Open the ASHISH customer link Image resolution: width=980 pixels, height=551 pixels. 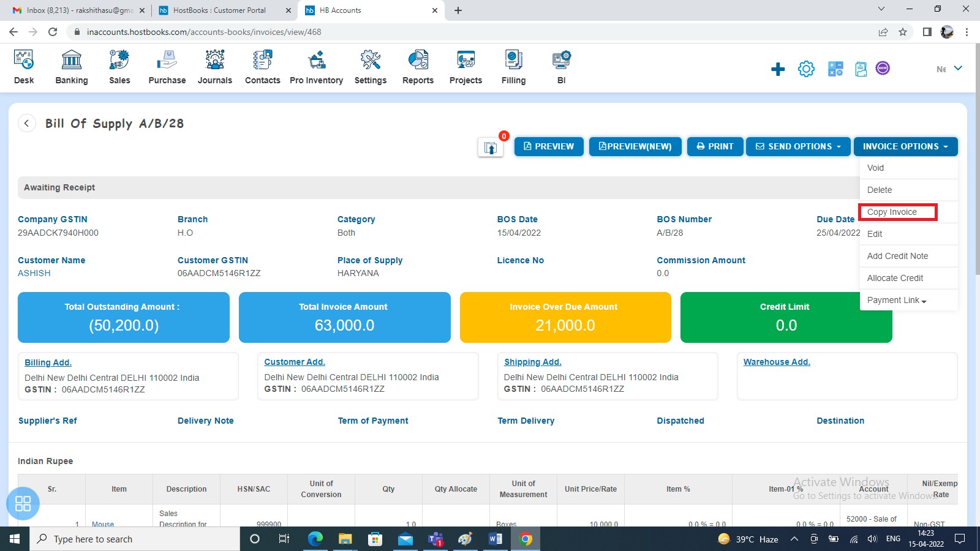(34, 273)
